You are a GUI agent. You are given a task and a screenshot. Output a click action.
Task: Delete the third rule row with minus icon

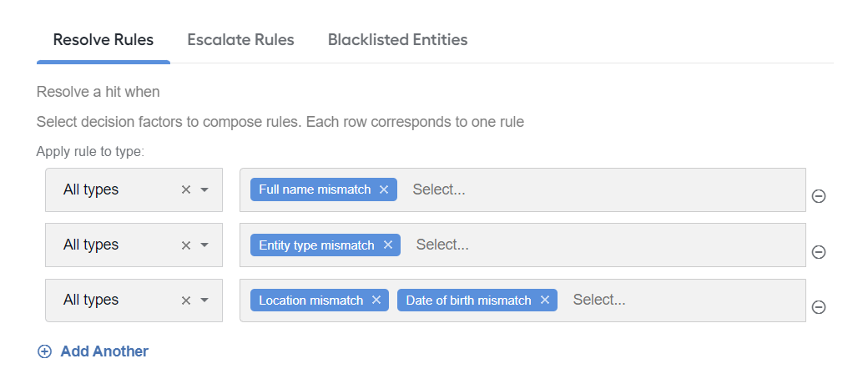click(819, 306)
